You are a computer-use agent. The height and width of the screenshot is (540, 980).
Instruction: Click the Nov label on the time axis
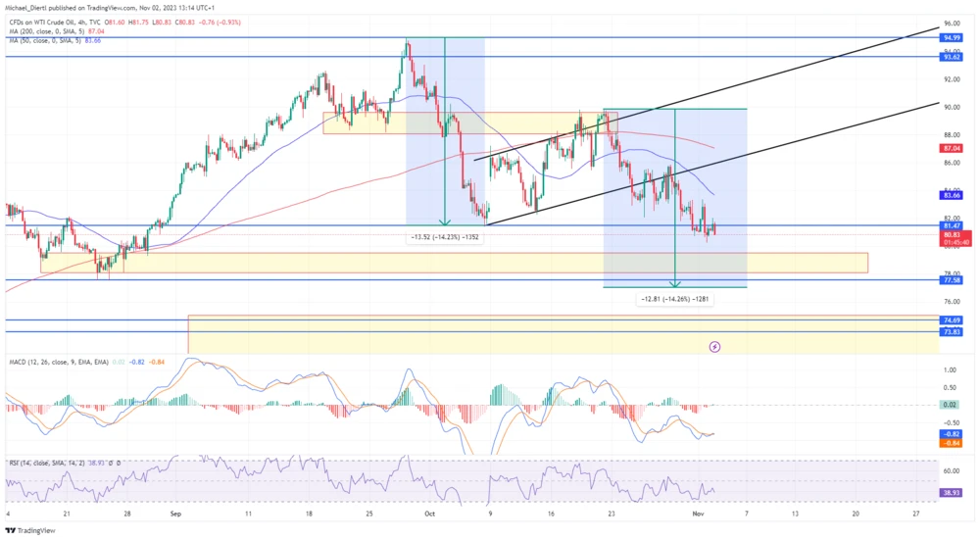point(699,514)
